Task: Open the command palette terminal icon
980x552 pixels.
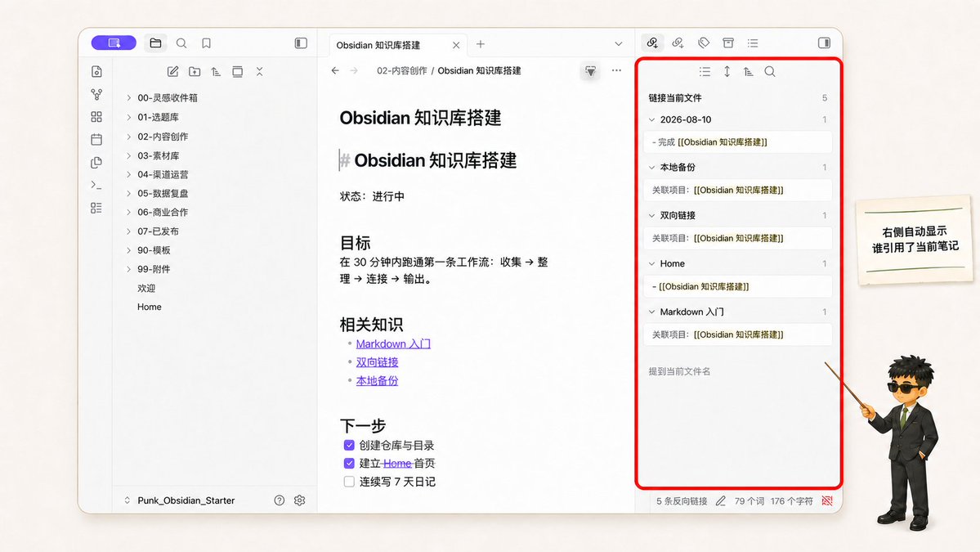Action: pyautogui.click(x=96, y=185)
